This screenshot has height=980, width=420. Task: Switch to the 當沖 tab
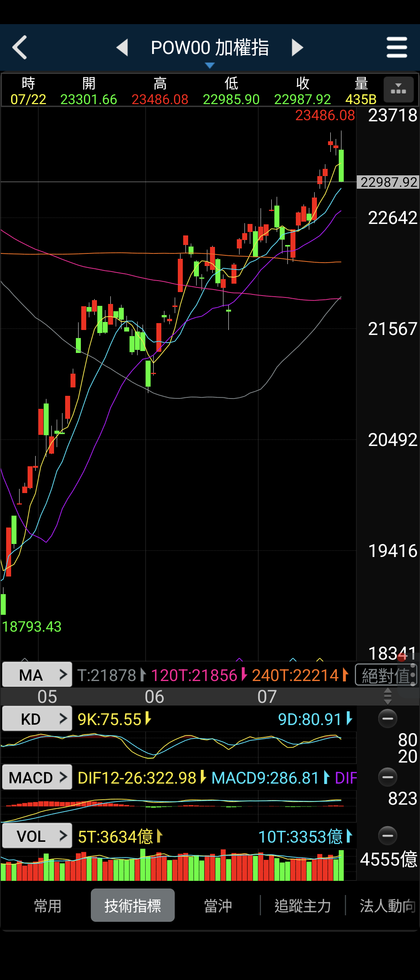coord(218,906)
